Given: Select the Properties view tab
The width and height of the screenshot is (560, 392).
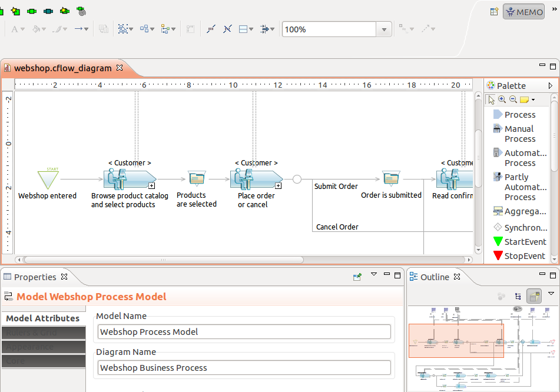Looking at the screenshot, I should pyautogui.click(x=35, y=277).
